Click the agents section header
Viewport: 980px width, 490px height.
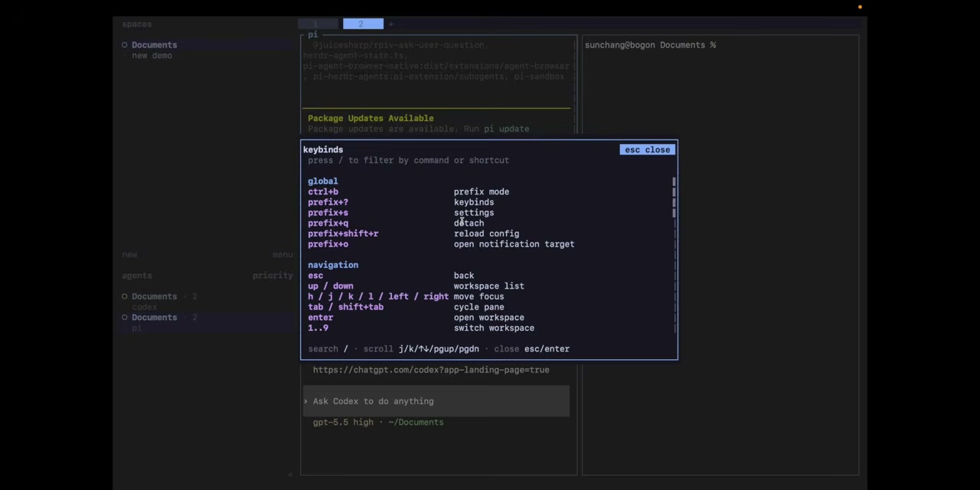click(x=137, y=276)
